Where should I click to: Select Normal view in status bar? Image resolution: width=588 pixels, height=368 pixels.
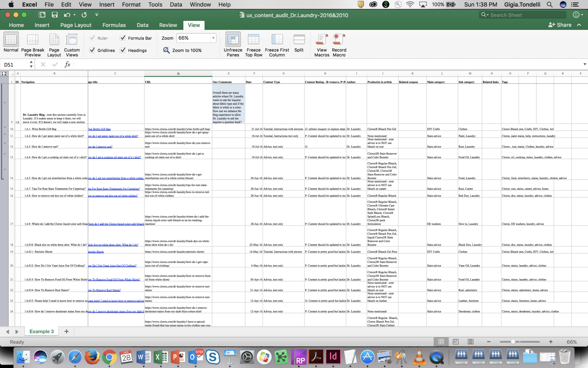point(441,342)
